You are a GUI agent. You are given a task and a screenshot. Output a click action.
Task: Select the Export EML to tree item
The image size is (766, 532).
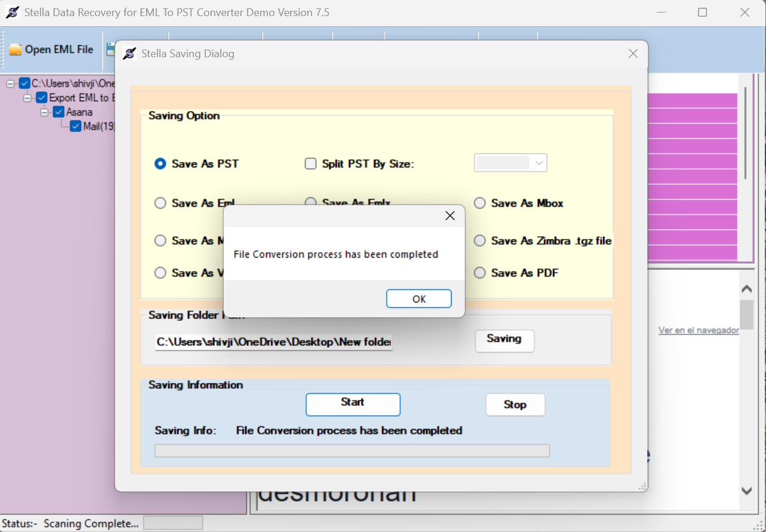82,98
